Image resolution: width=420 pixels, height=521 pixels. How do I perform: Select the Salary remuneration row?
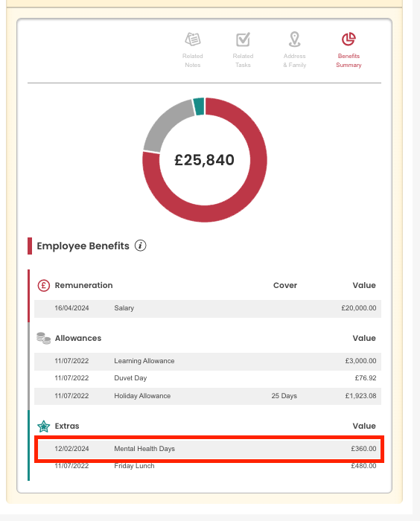(208, 308)
